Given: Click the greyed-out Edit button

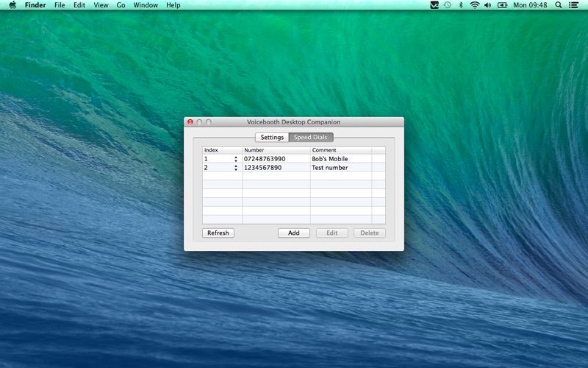Looking at the screenshot, I should [x=332, y=233].
